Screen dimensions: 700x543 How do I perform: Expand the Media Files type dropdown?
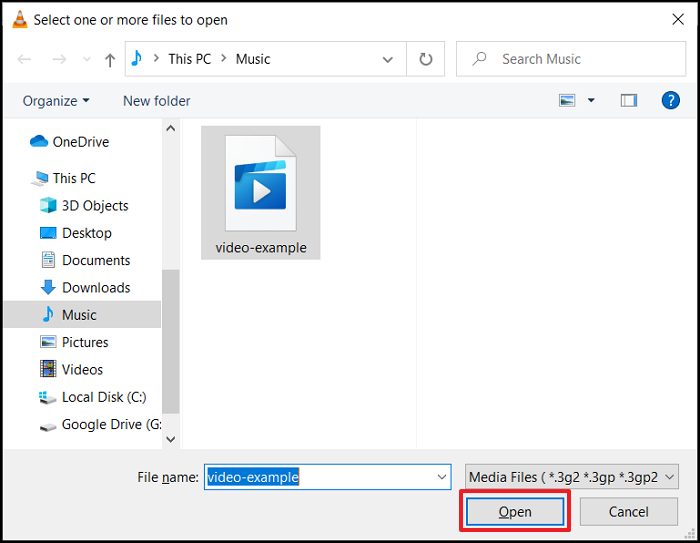tap(572, 477)
